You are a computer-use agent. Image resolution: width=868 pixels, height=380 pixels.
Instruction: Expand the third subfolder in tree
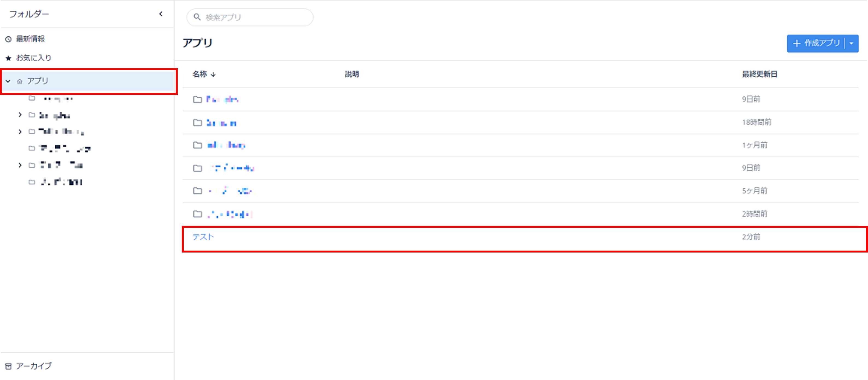[20, 132]
